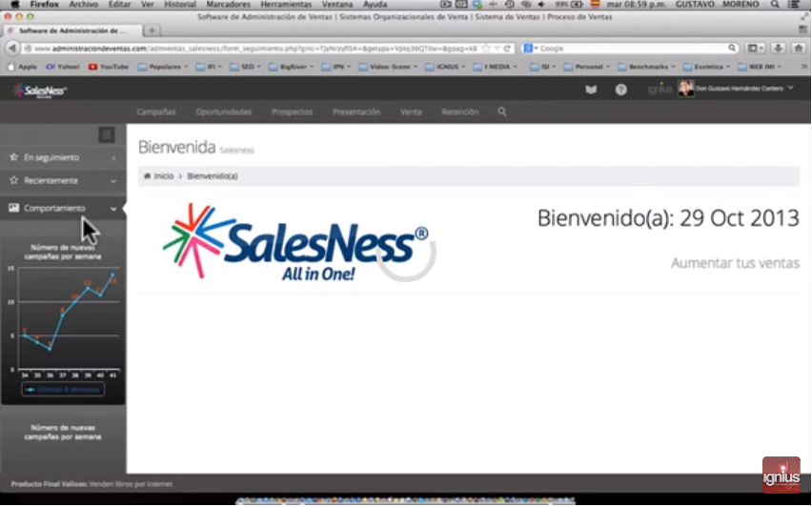Open the Venta navigation menu

tap(411, 112)
